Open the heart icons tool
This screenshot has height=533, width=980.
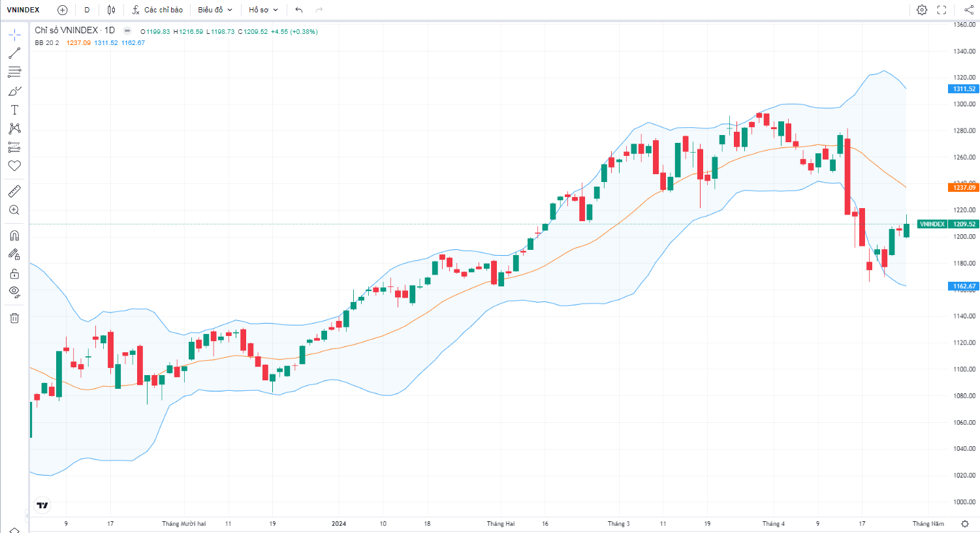click(x=14, y=166)
